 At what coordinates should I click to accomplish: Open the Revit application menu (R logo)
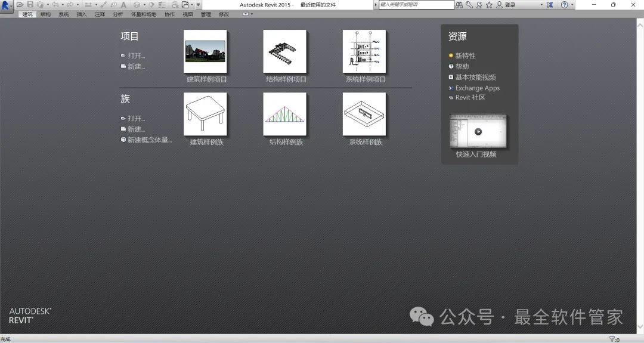(x=6, y=6)
